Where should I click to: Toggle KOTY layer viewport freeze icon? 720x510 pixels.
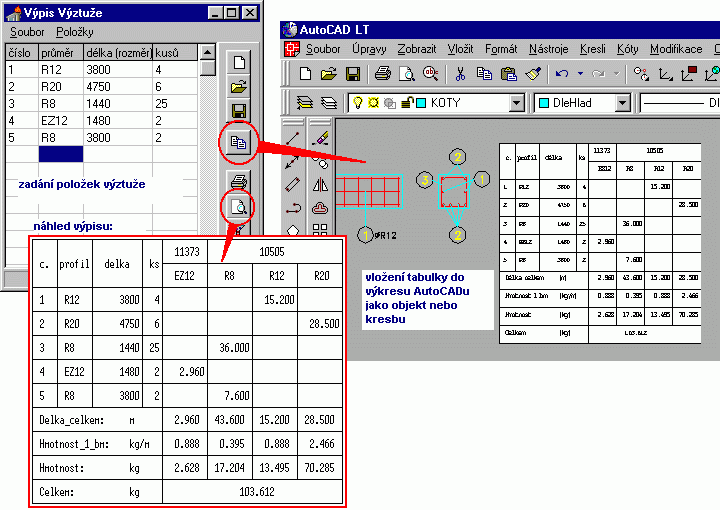390,103
